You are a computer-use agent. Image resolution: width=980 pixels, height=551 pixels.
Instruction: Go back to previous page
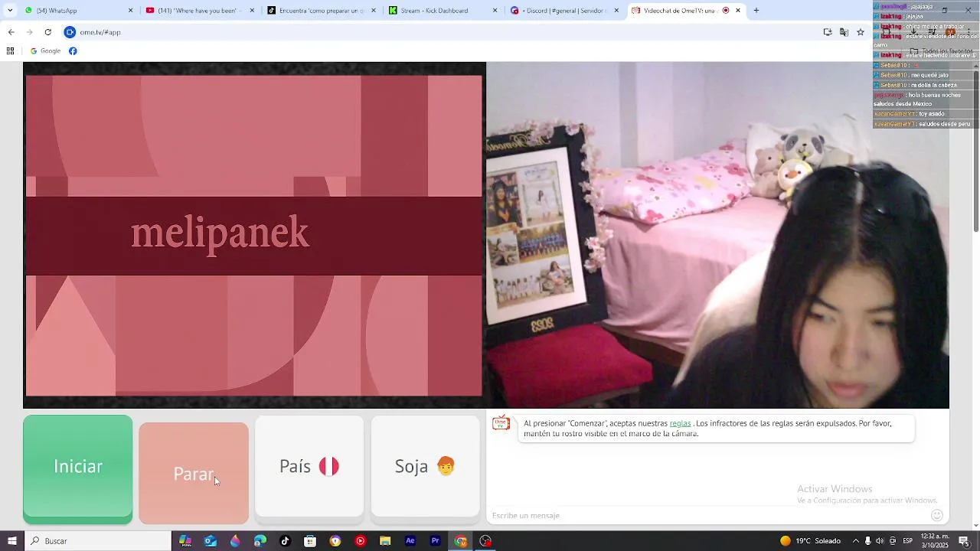[x=11, y=32]
